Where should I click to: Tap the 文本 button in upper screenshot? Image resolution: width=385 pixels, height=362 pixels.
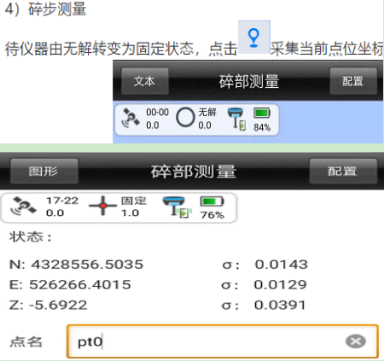point(145,81)
